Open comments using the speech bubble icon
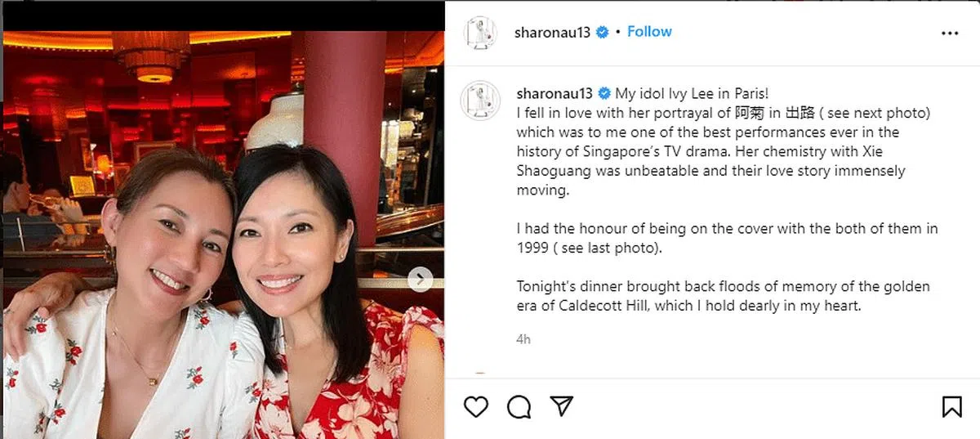This screenshot has width=980, height=439. pyautogui.click(x=519, y=406)
